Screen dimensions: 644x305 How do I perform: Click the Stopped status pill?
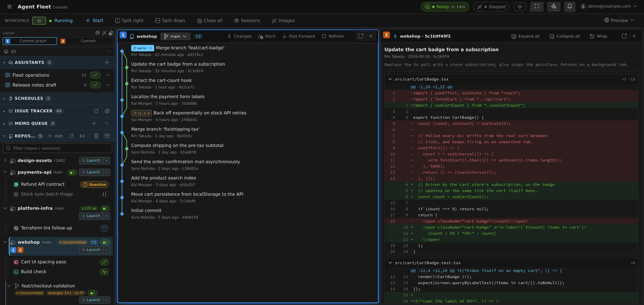pos(491,7)
